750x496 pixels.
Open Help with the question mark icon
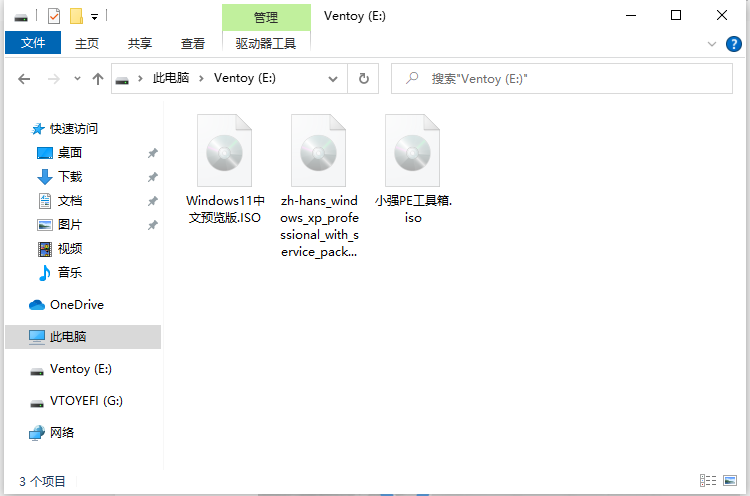734,44
